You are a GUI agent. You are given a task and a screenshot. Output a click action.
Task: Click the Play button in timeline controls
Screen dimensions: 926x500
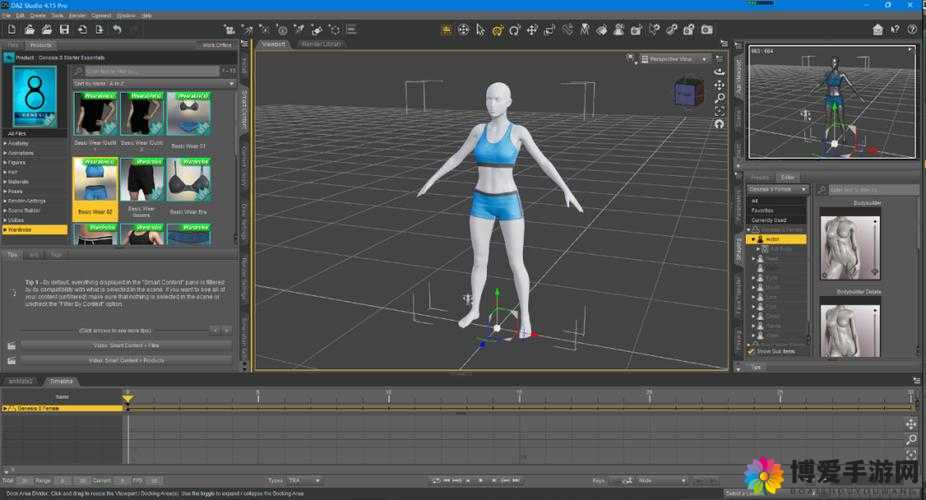(x=480, y=481)
